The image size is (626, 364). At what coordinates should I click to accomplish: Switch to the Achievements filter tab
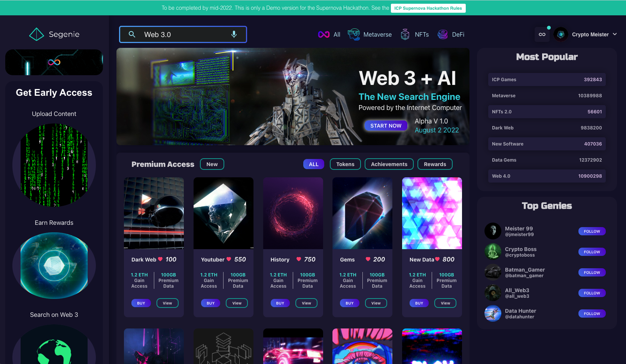coord(389,164)
